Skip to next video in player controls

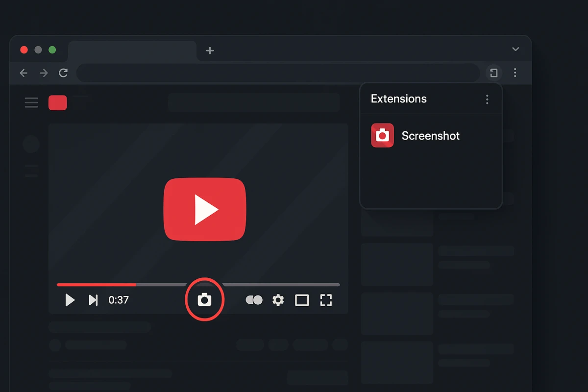(x=93, y=300)
